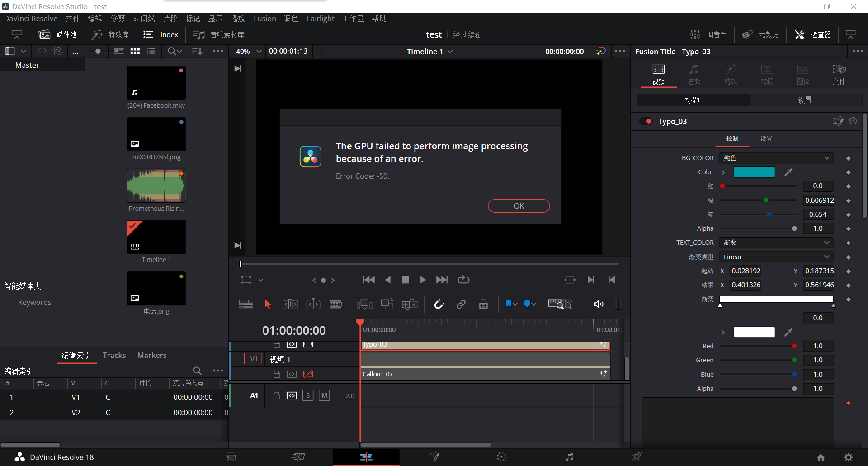
Task: Solo audio track A1 with S button
Action: click(x=308, y=395)
